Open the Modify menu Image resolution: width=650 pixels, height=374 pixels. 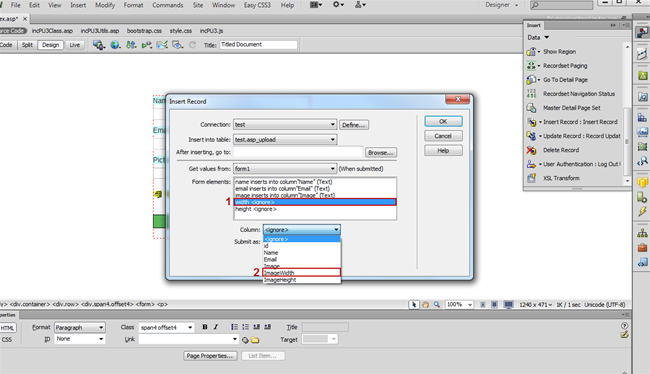(x=105, y=5)
